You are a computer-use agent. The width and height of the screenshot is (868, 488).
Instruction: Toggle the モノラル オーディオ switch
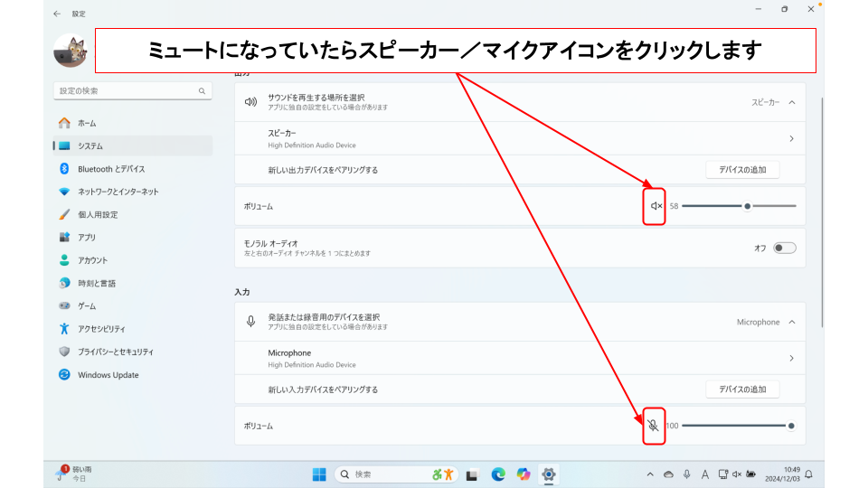tap(784, 248)
